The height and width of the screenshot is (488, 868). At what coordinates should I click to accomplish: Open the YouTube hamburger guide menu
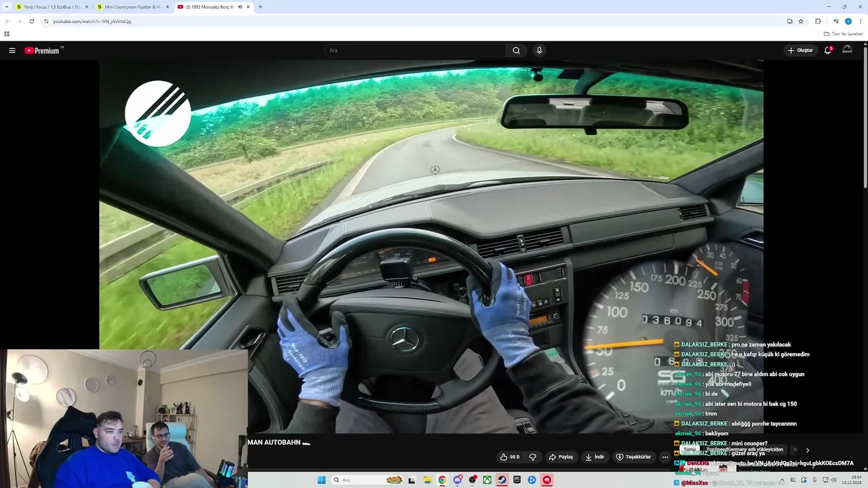[12, 50]
